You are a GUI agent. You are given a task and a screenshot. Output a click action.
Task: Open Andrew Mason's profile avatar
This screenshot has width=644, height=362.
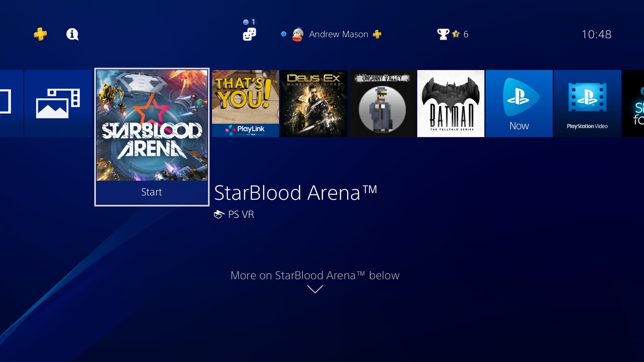coord(298,34)
